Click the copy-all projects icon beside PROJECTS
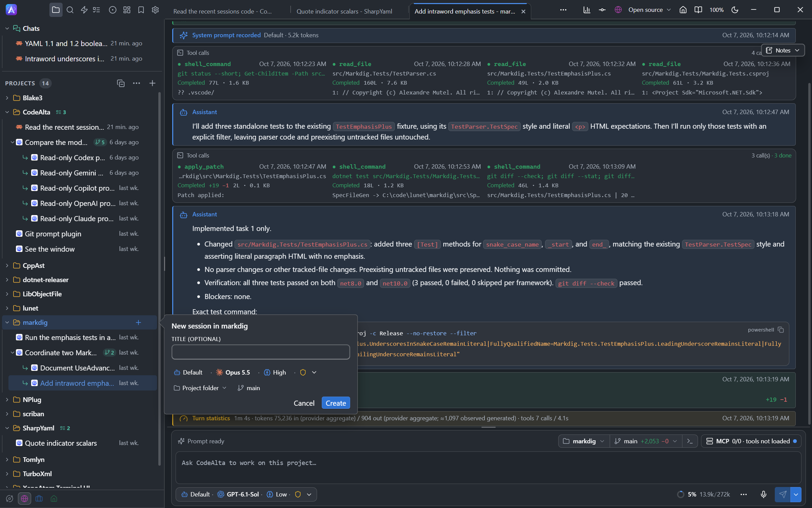This screenshot has height=508, width=812. click(121, 83)
